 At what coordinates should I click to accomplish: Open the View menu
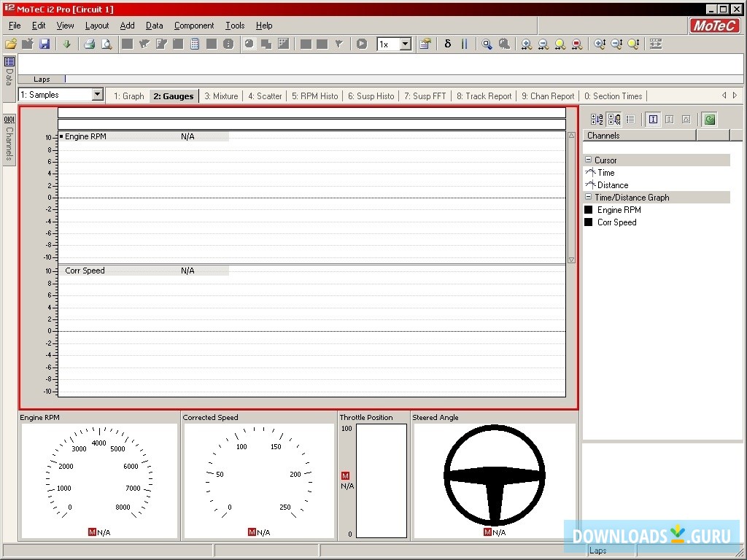pyautogui.click(x=65, y=26)
